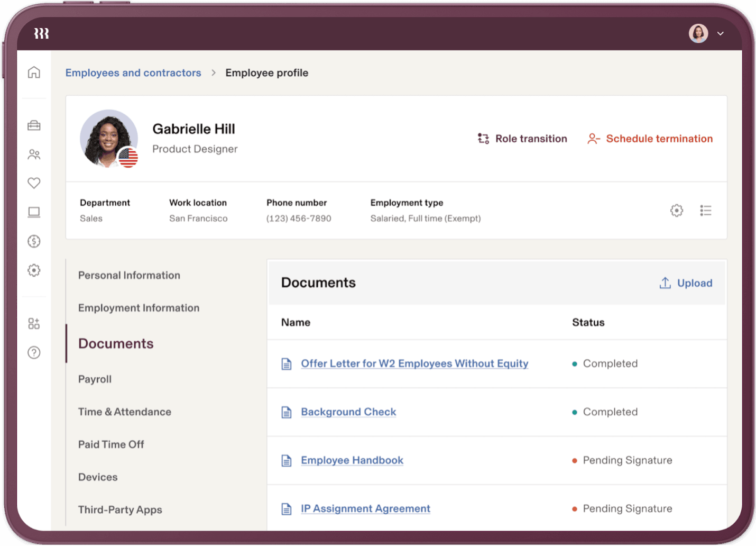Click the laptop devices icon in sidebar
756x546 pixels.
click(x=33, y=212)
